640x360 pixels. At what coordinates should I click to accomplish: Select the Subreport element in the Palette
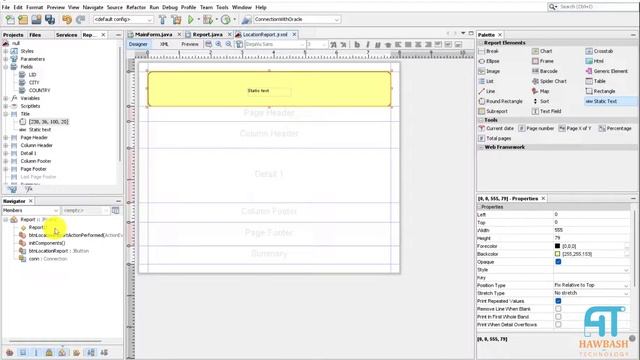[x=493, y=111]
